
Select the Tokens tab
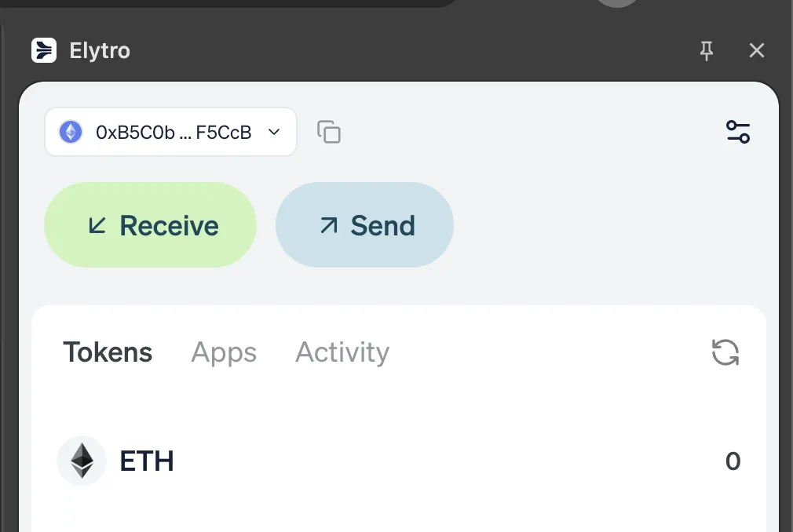coord(108,352)
